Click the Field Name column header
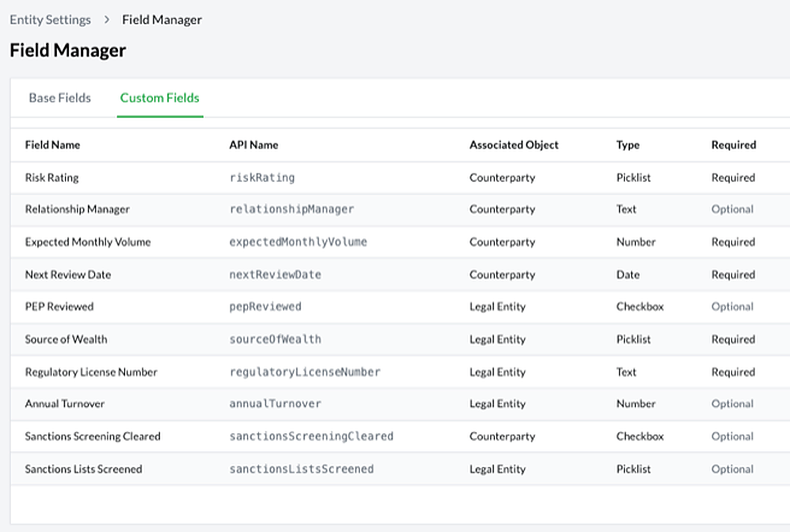 click(52, 145)
